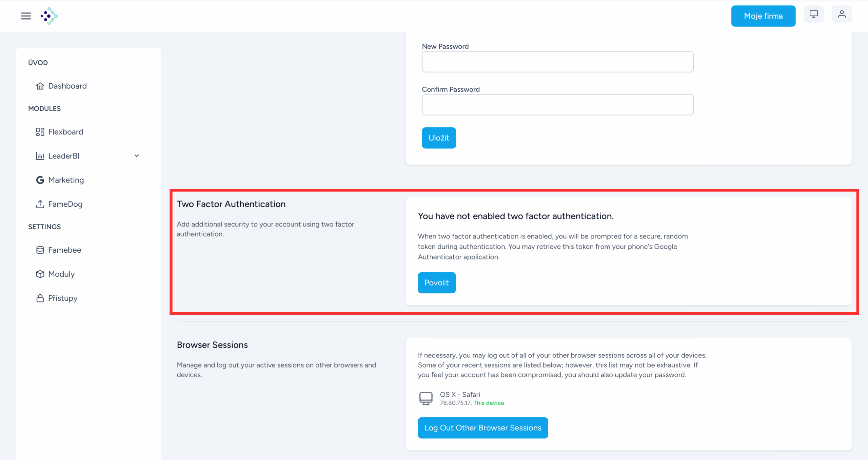Click the Marketing Google icon

pyautogui.click(x=40, y=180)
